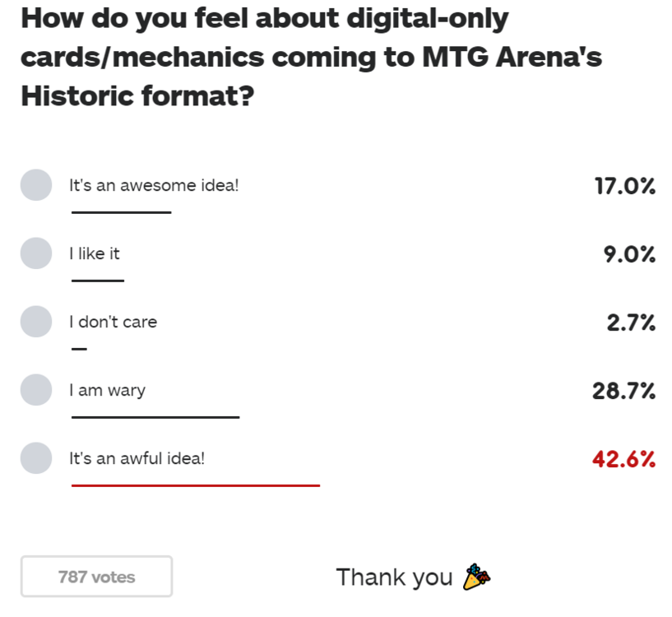Click the "Thank you" text

coord(394,578)
